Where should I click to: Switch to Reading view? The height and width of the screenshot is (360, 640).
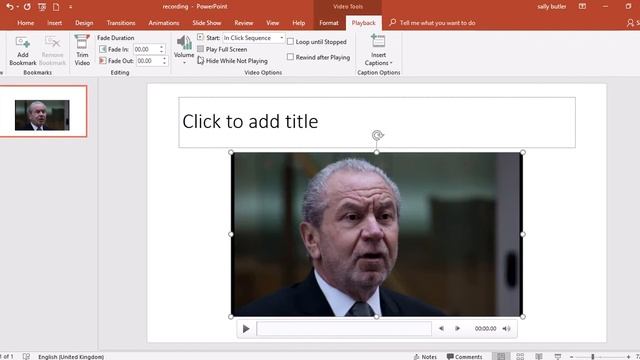click(x=539, y=356)
